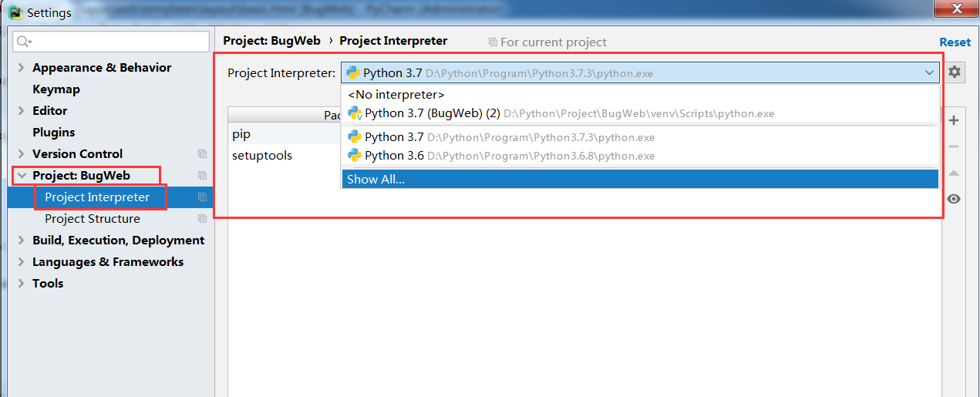Click the venv Python icon for BugWeb interpreter
The height and width of the screenshot is (397, 980).
(355, 113)
